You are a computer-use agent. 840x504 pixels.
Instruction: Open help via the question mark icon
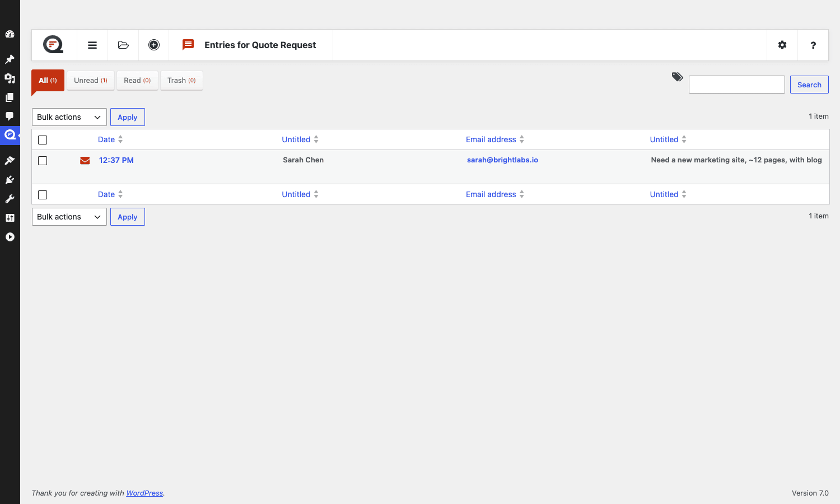813,45
